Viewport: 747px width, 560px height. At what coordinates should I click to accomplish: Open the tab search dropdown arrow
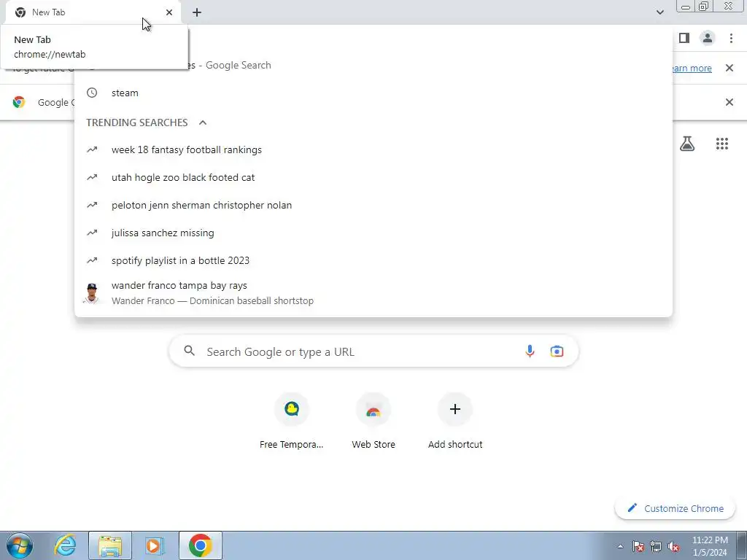point(659,12)
